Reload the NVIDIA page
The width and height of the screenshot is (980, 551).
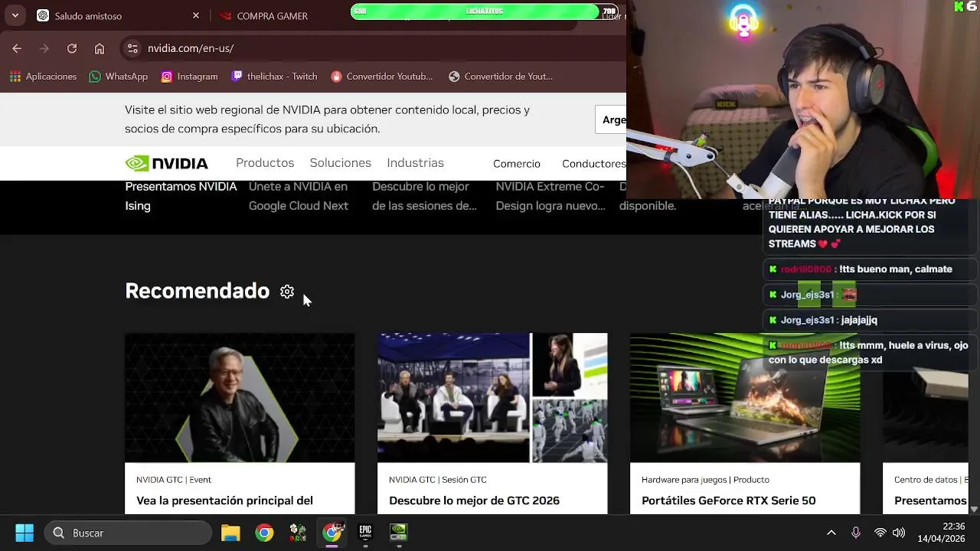pos(72,48)
